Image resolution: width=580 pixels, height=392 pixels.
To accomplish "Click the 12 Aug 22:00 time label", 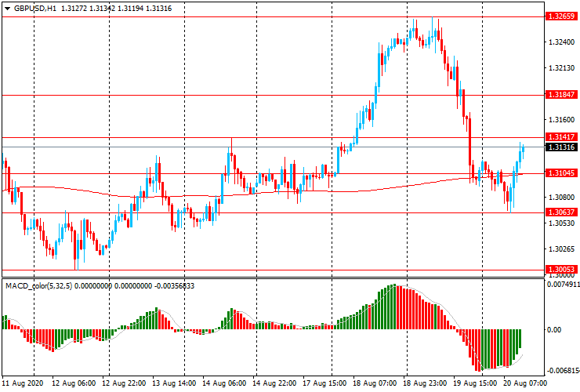I will click(x=124, y=383).
